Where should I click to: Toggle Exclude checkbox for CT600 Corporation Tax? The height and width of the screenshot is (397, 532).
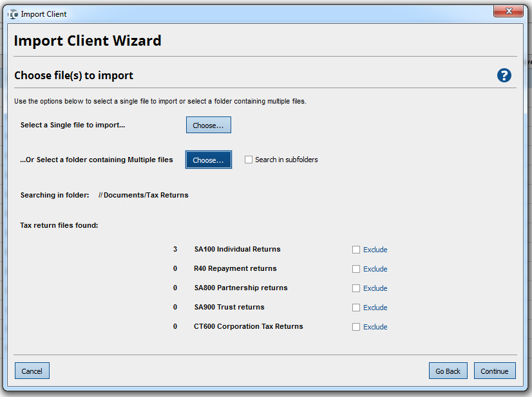point(356,327)
